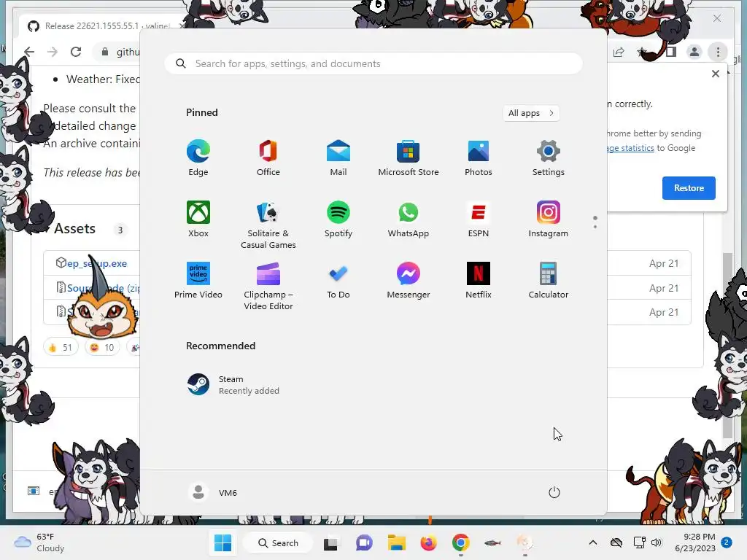Launch the Xbox app
Viewport: 747px width, 560px height.
(x=198, y=219)
